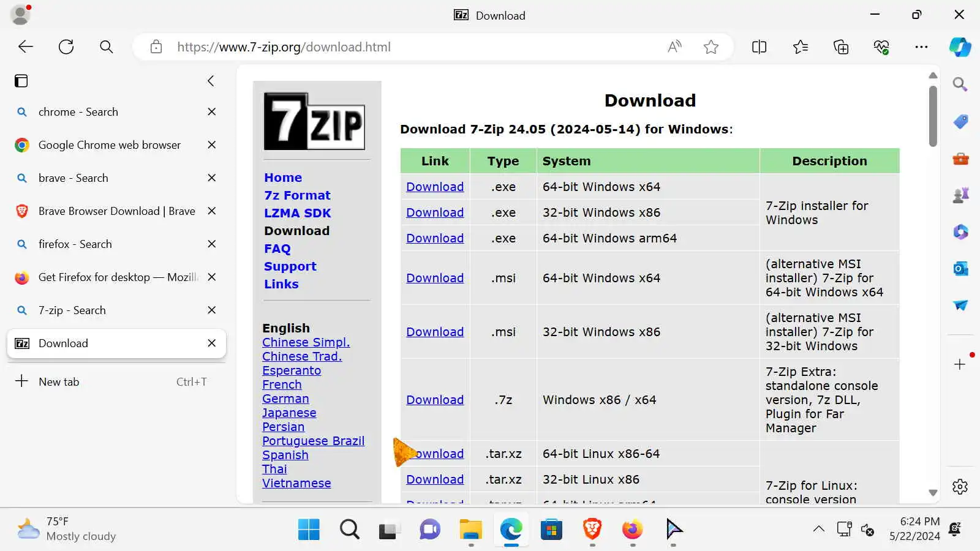
Task: Launch Firefox from the taskbar
Action: (632, 529)
